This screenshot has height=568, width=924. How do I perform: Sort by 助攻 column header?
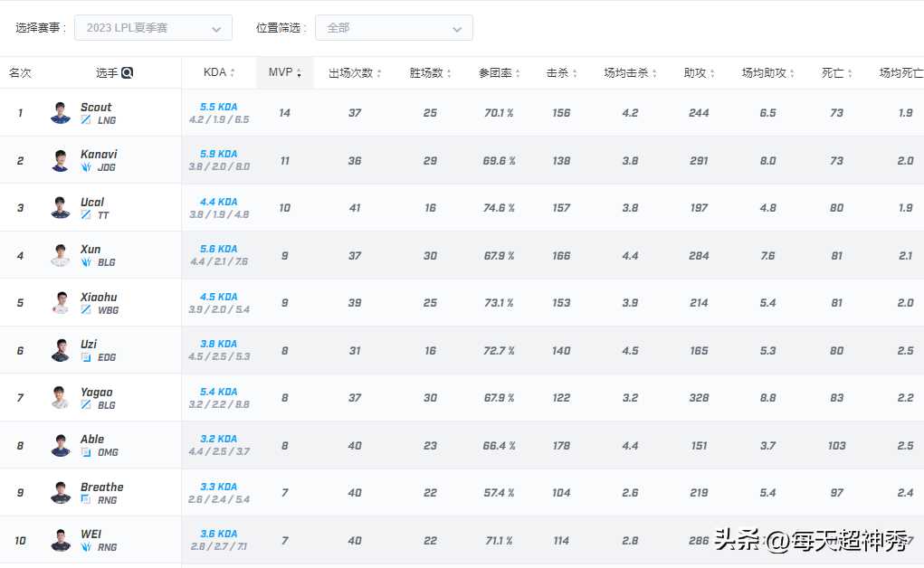pyautogui.click(x=699, y=73)
